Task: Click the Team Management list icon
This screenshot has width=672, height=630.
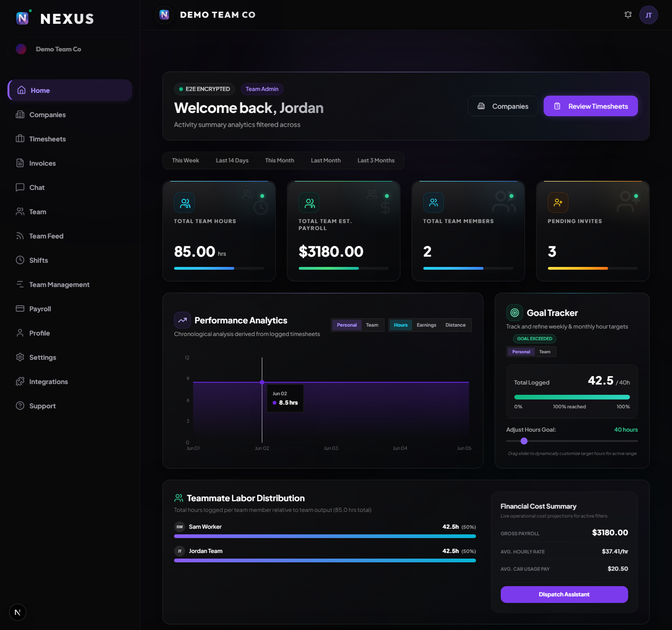Action: [20, 284]
